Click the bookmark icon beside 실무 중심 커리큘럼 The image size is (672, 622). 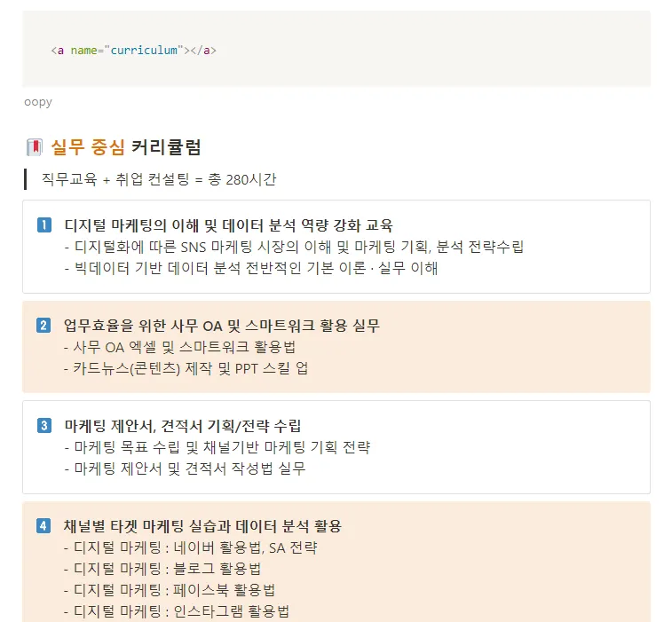36,147
